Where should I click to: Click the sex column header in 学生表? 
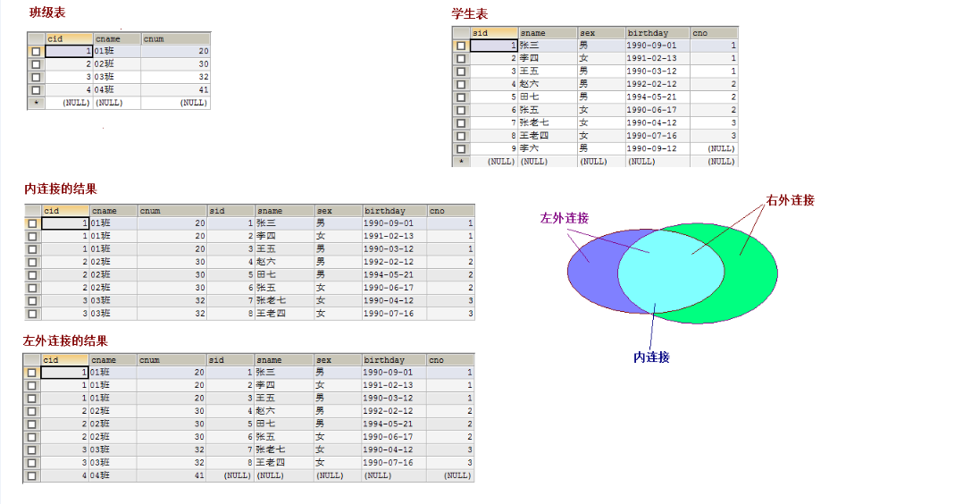[x=601, y=32]
